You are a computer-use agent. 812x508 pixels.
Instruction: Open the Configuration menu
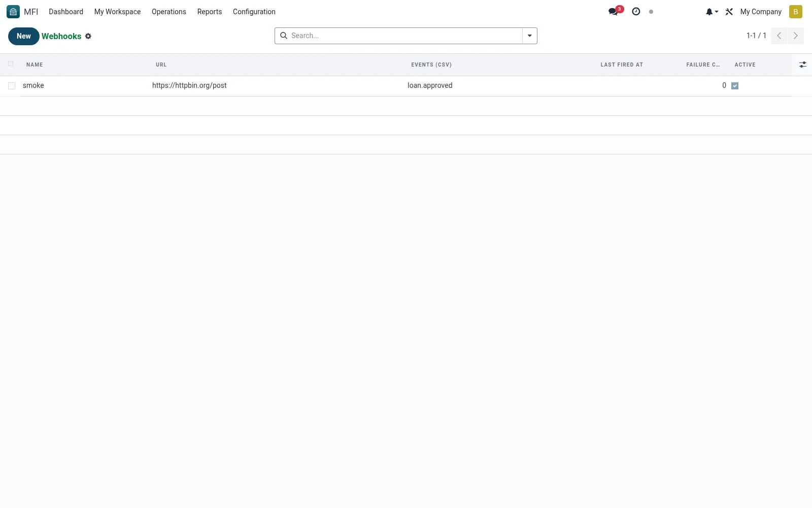tap(254, 12)
